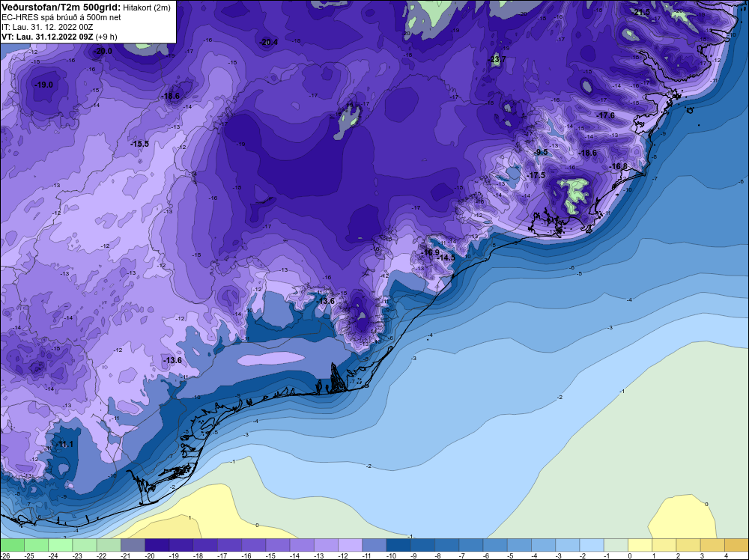This screenshot has width=749, height=560.
Task: Click the '-19.0' temperature value on the map
Action: pyautogui.click(x=43, y=85)
